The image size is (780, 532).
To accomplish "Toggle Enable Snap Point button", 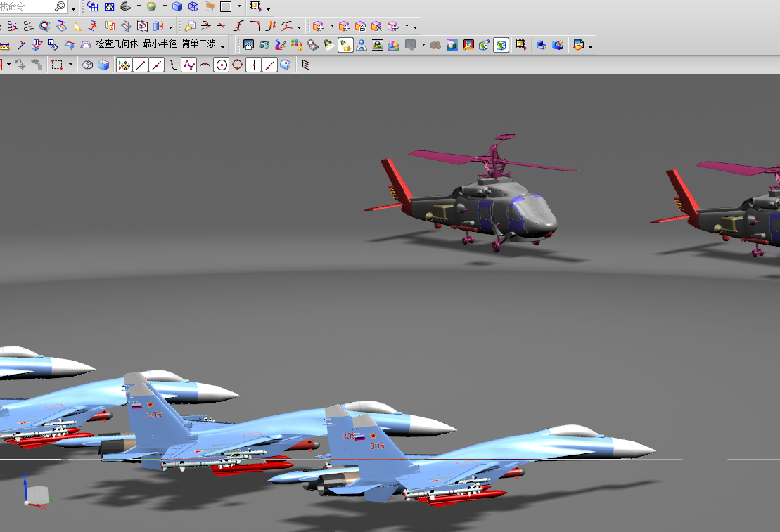I will (124, 65).
